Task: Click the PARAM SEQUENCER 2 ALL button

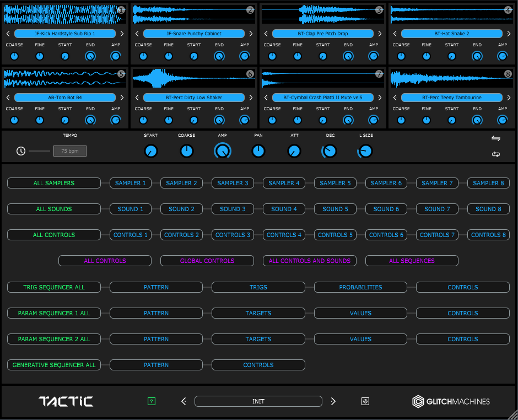Action: [x=54, y=339]
